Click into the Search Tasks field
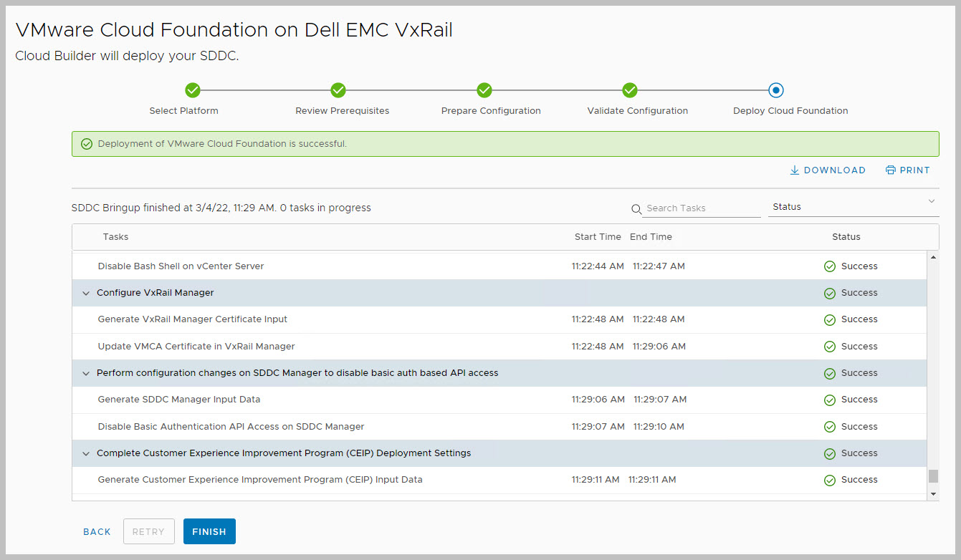 [701, 208]
